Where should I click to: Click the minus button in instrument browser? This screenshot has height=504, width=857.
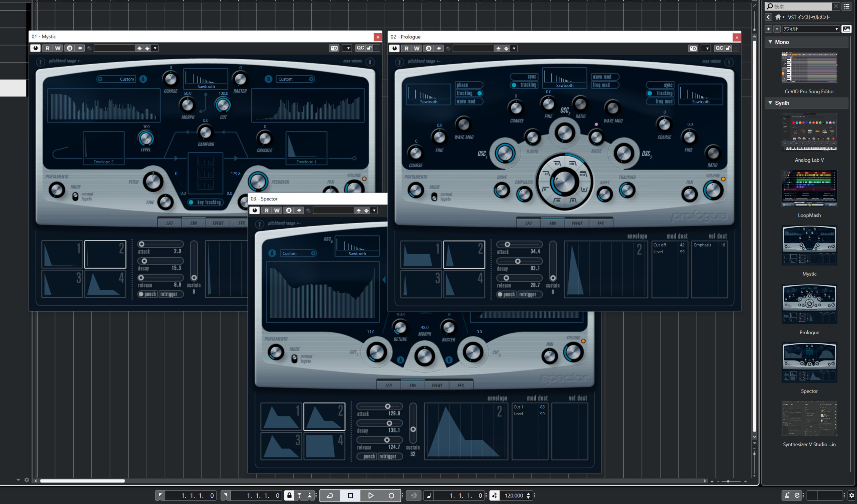(777, 29)
